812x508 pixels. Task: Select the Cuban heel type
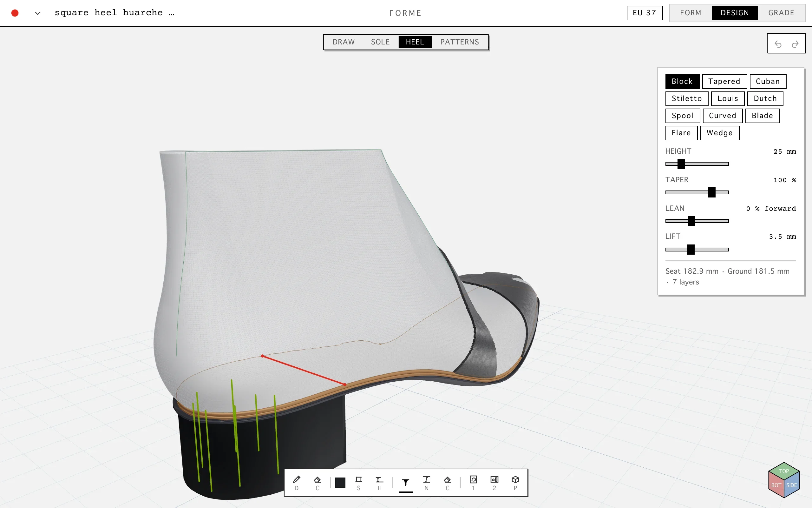(x=768, y=81)
